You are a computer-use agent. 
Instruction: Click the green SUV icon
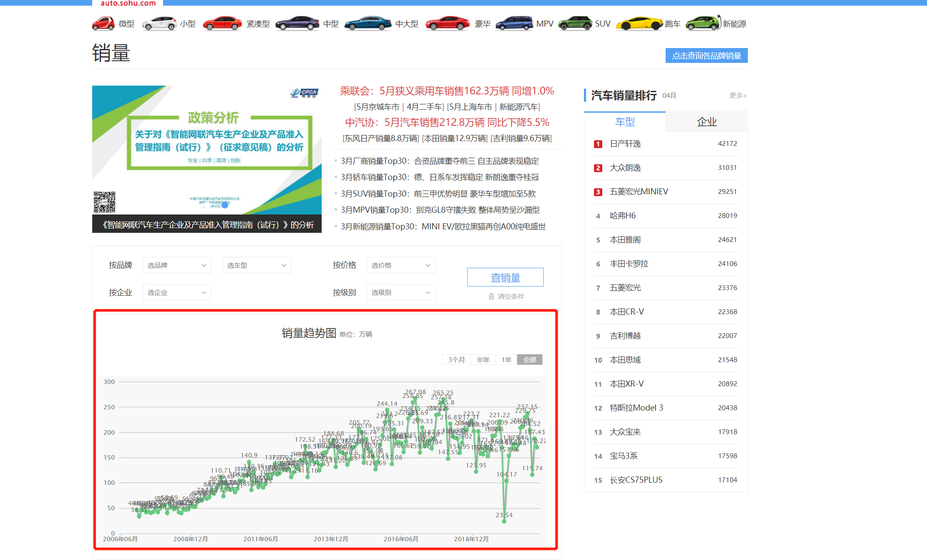[x=575, y=24]
